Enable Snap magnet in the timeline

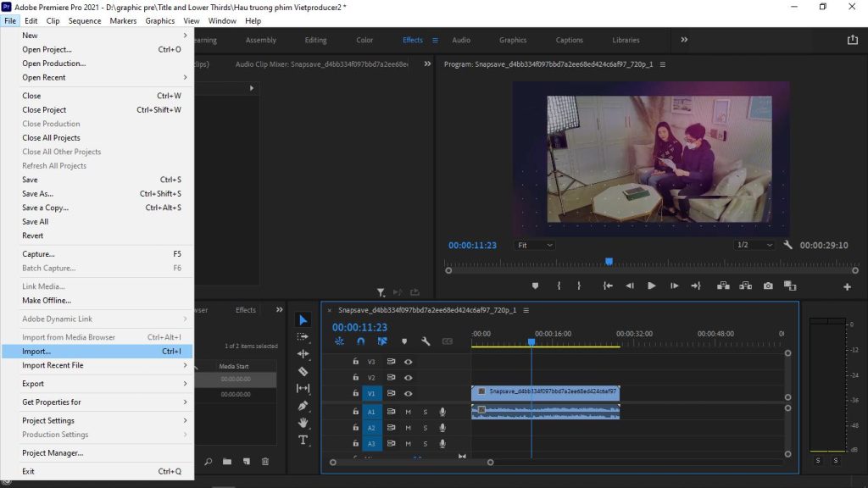(x=360, y=341)
